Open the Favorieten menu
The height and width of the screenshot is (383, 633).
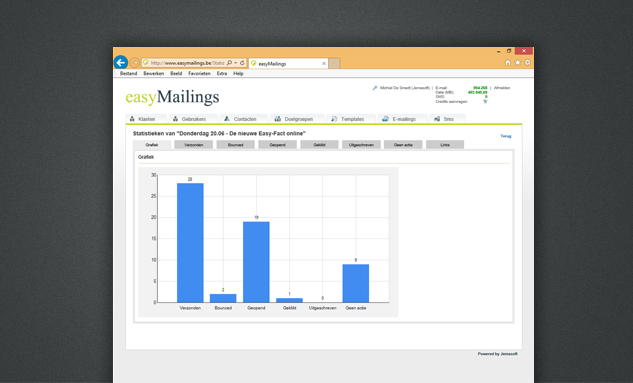[x=199, y=73]
